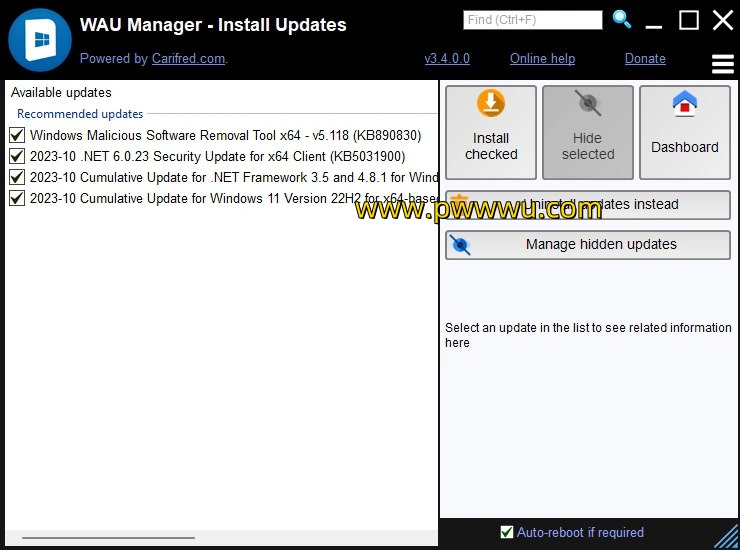Click the magnifying glass search icon

tap(622, 20)
